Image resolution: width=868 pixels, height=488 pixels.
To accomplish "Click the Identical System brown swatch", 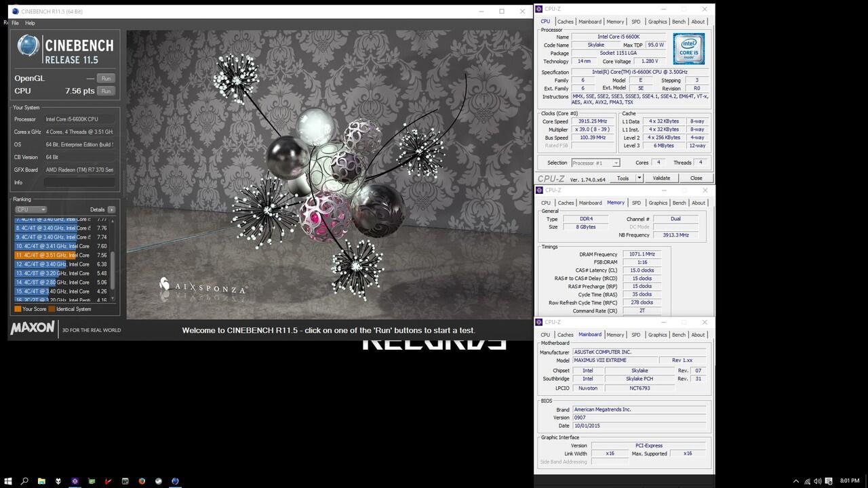I will [52, 309].
